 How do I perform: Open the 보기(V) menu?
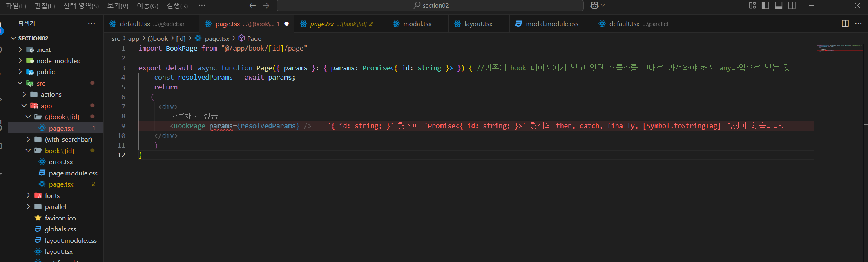(x=118, y=6)
